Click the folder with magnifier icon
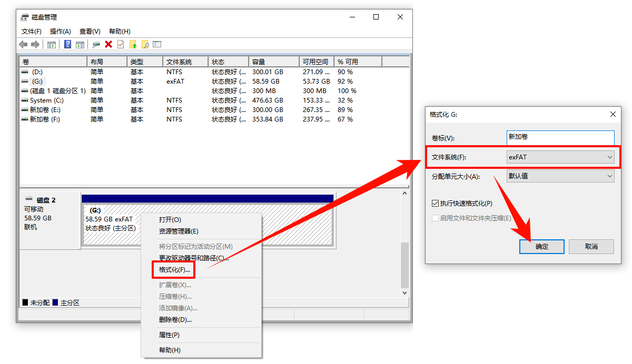This screenshot has width=632, height=364. [x=145, y=45]
